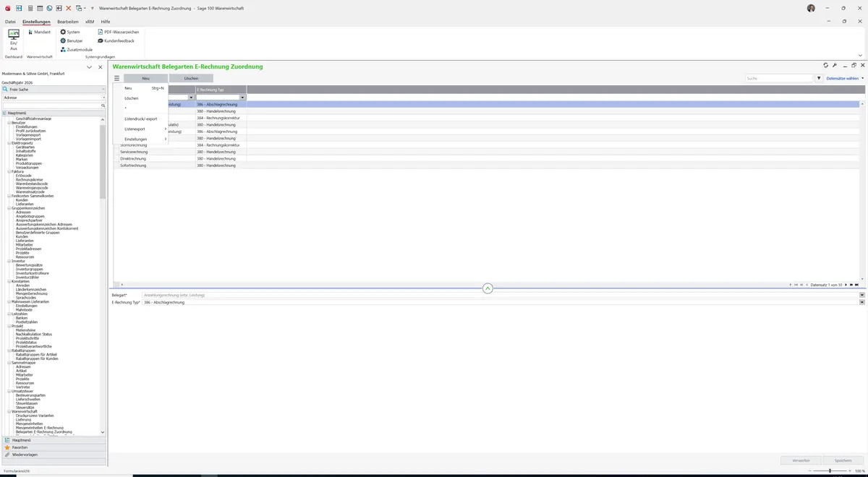This screenshot has height=477, width=868.
Task: Collapse the detail pane with green chevron
Action: tap(488, 288)
